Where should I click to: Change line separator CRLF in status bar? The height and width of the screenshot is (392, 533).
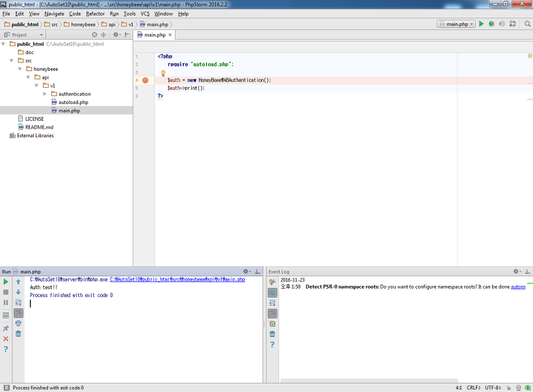473,388
